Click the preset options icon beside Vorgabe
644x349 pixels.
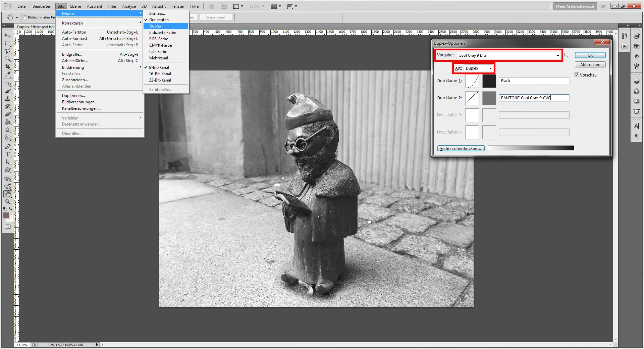point(567,55)
